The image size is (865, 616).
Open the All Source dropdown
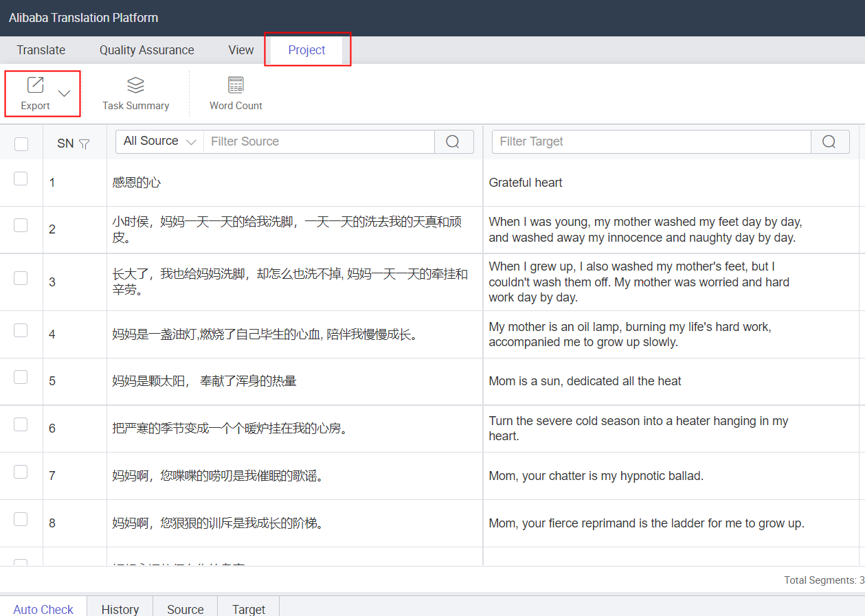[160, 141]
